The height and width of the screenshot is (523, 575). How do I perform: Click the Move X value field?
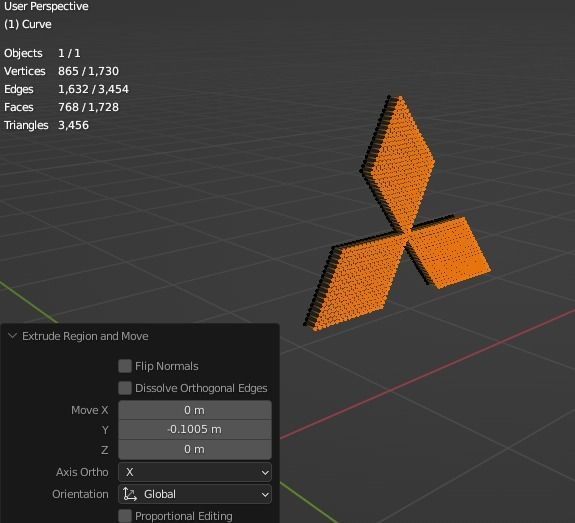195,410
